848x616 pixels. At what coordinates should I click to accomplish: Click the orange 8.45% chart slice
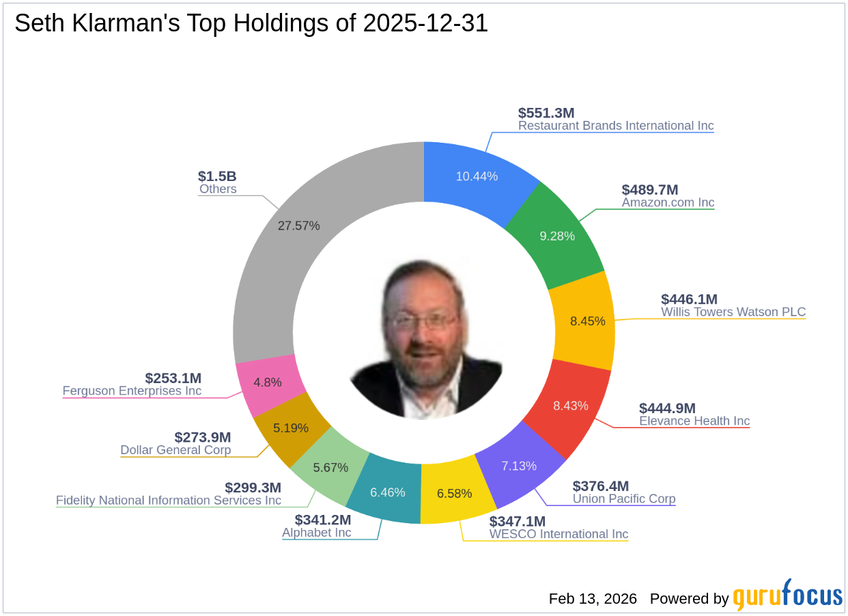coord(587,320)
